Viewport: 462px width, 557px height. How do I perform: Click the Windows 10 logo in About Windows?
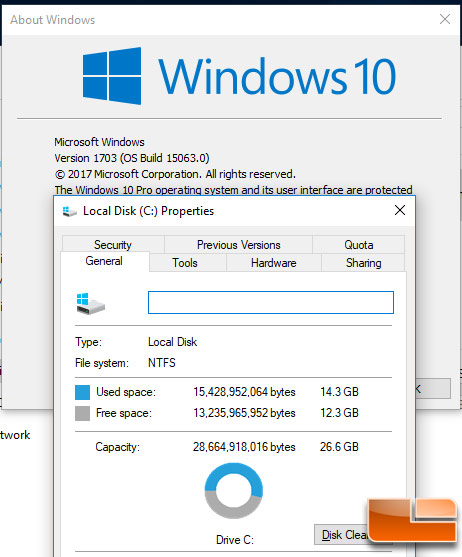[x=239, y=76]
